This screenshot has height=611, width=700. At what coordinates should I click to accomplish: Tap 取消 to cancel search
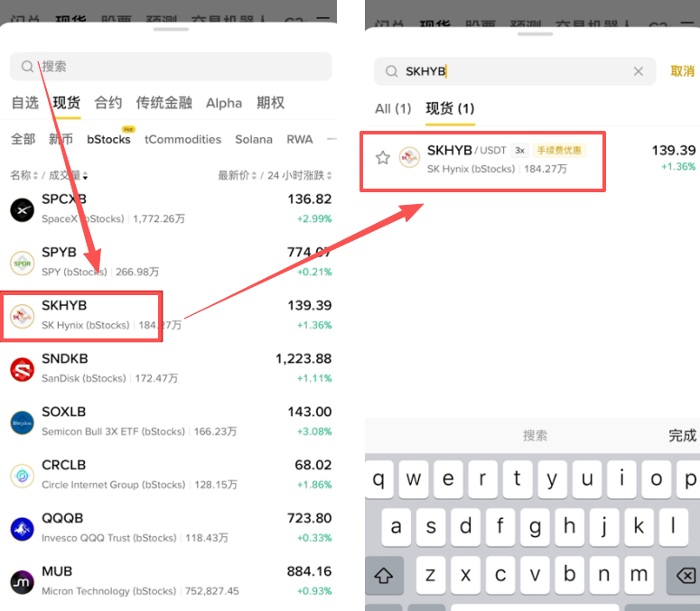tap(683, 71)
